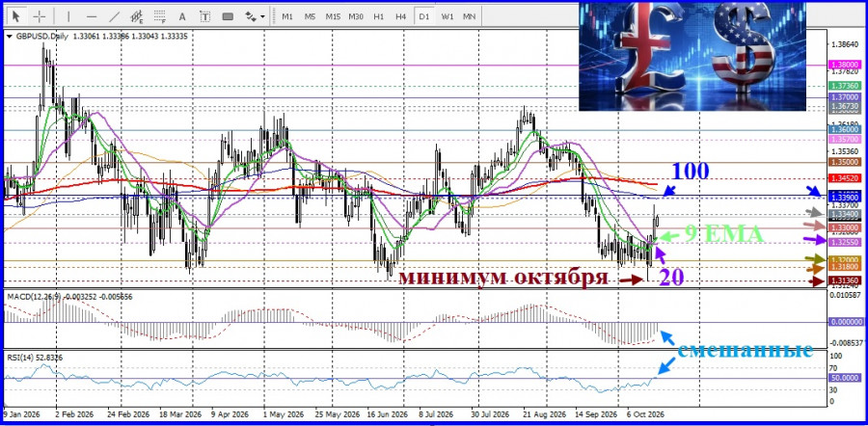This screenshot has height=426, width=868.
Task: Switch to M1 timeframe
Action: (287, 16)
